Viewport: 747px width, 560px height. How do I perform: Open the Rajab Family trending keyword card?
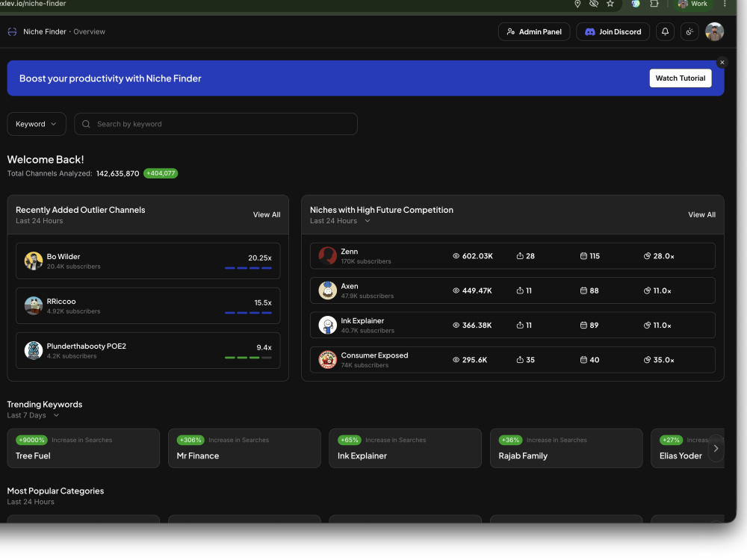click(566, 448)
